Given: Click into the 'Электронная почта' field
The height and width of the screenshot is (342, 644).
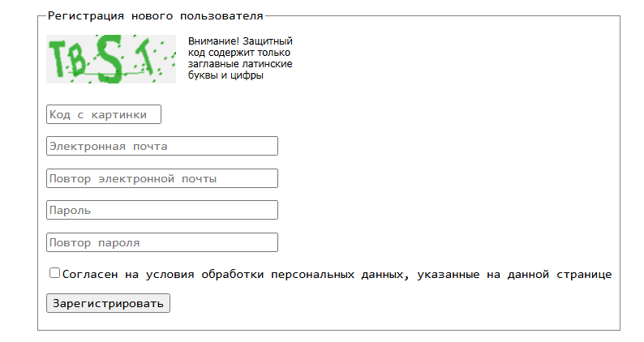Looking at the screenshot, I should [x=162, y=146].
